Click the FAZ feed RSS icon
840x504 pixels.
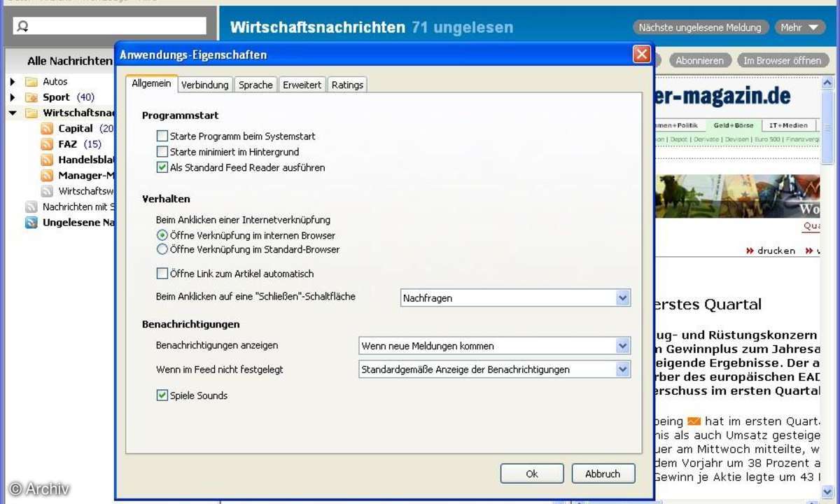(47, 144)
